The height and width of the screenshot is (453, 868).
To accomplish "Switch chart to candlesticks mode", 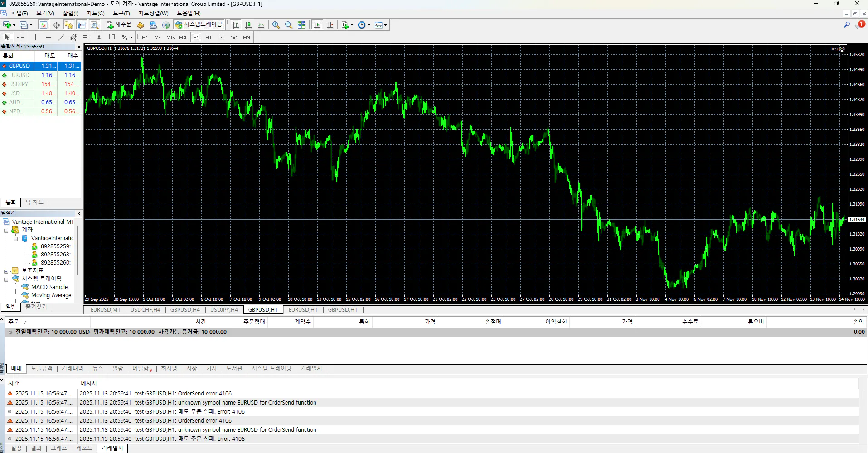I will pyautogui.click(x=248, y=25).
